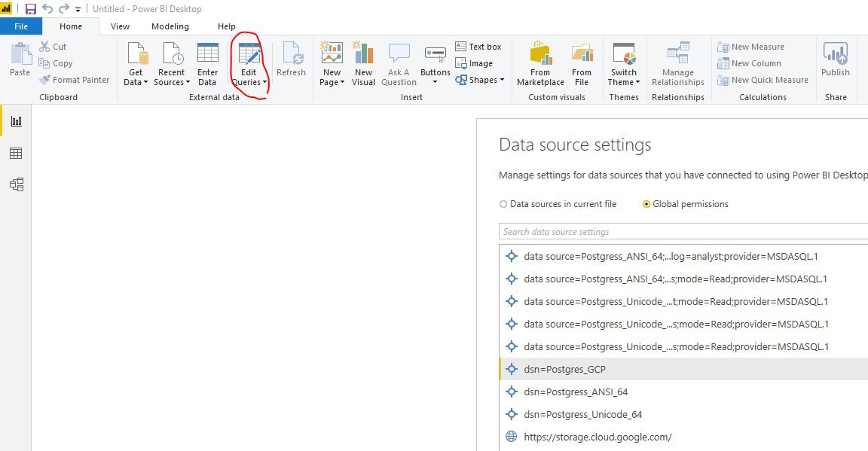
Task: Click the New Visual chart icon
Action: tap(364, 53)
